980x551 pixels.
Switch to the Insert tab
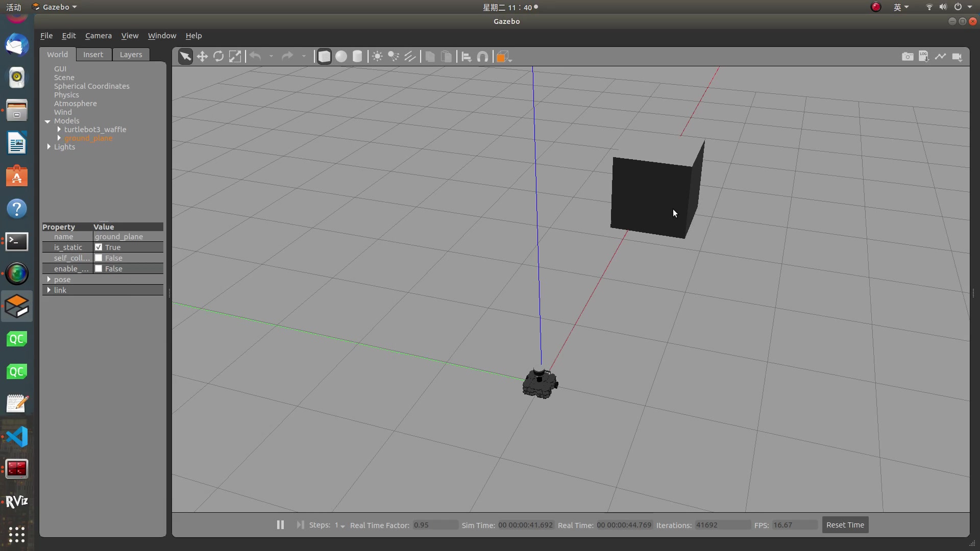pyautogui.click(x=93, y=55)
